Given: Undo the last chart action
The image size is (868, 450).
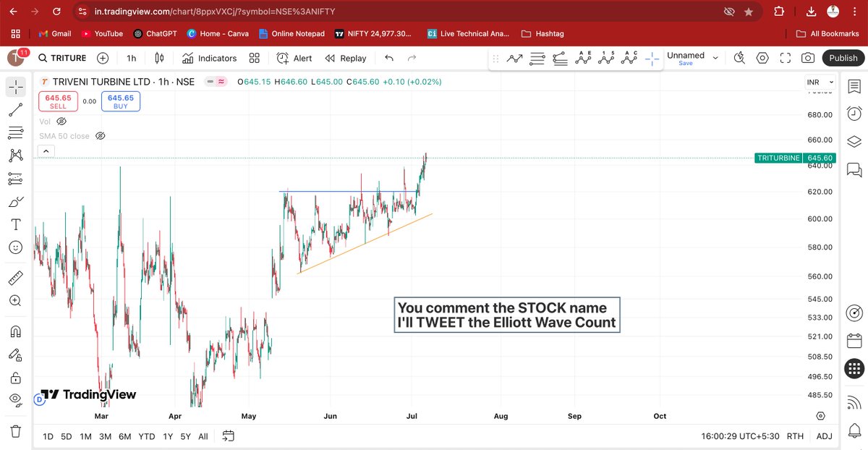Looking at the screenshot, I should tap(390, 58).
